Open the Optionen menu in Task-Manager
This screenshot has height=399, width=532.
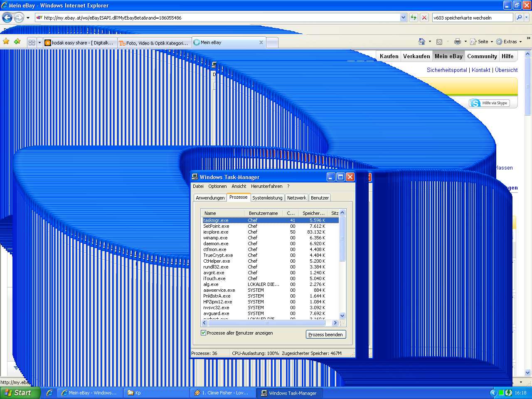coord(217,186)
